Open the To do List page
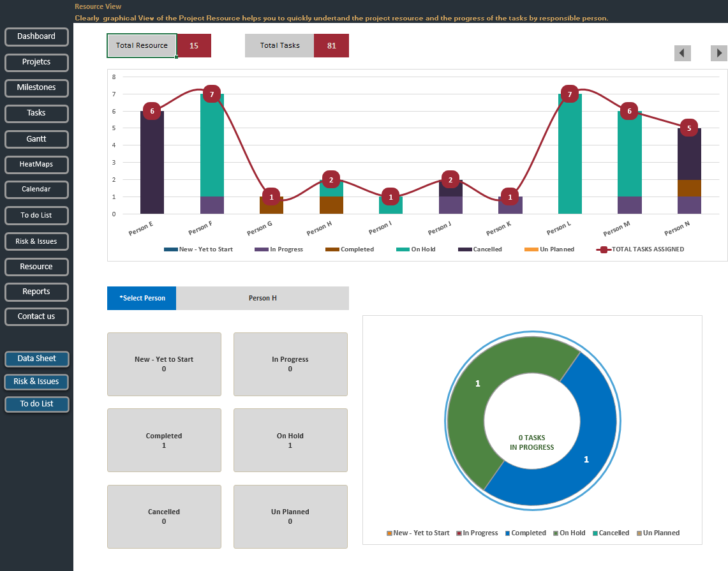 [x=36, y=216]
